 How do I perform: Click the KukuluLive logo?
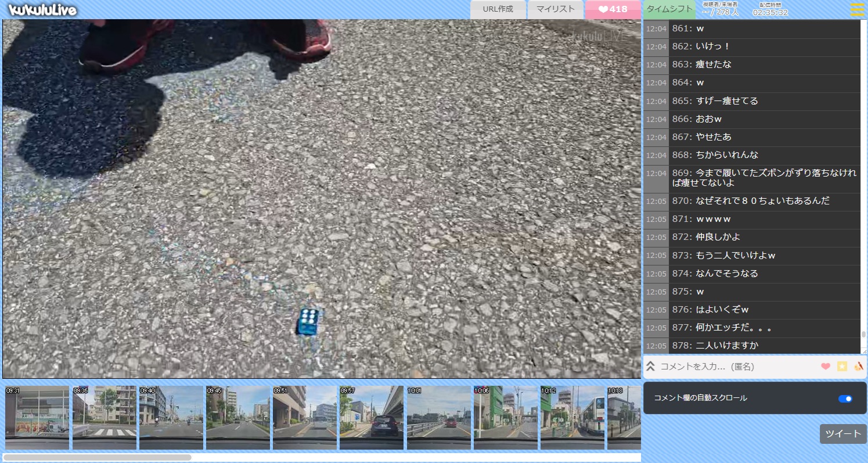(x=43, y=10)
